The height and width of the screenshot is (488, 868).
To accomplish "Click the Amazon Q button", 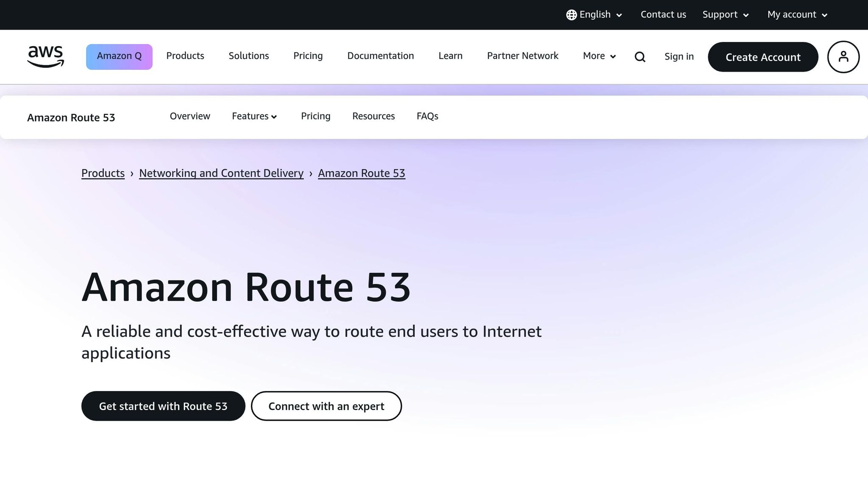I will [x=119, y=57].
